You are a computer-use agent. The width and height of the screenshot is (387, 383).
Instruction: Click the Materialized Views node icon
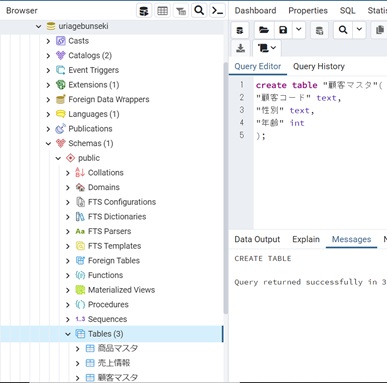point(80,290)
